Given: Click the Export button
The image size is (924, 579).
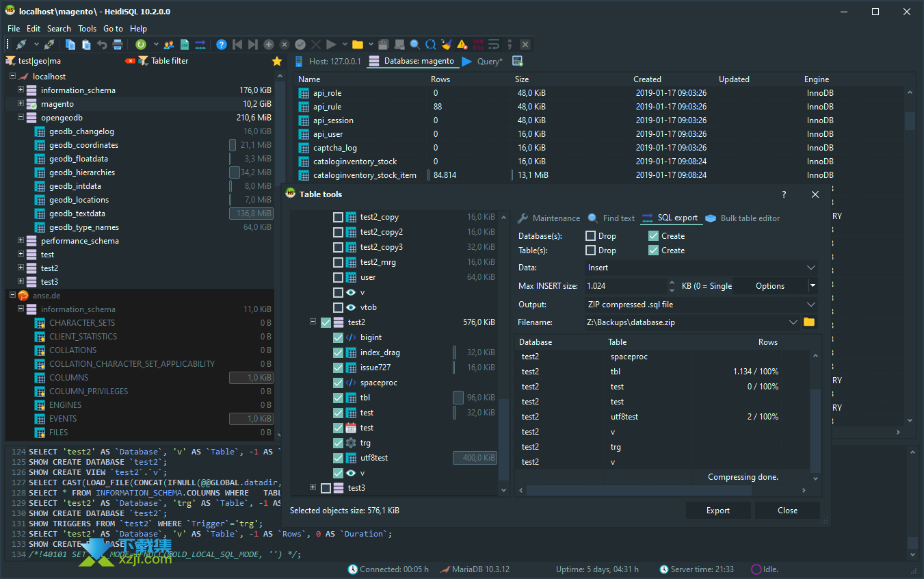Looking at the screenshot, I should (x=717, y=511).
